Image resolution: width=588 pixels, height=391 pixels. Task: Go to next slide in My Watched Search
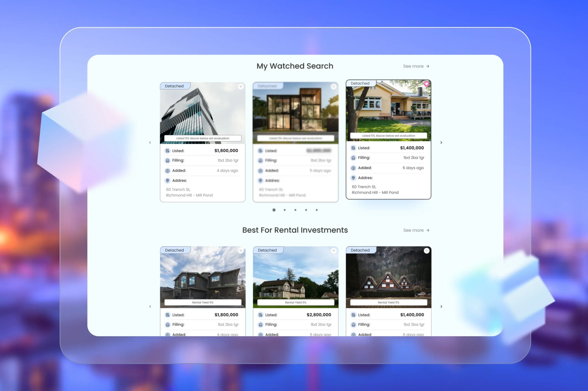[441, 142]
